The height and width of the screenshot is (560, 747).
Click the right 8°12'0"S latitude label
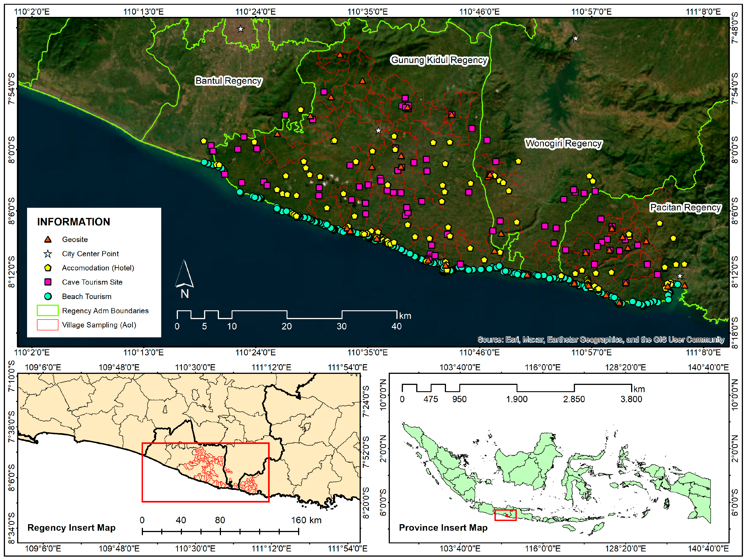pyautogui.click(x=735, y=272)
